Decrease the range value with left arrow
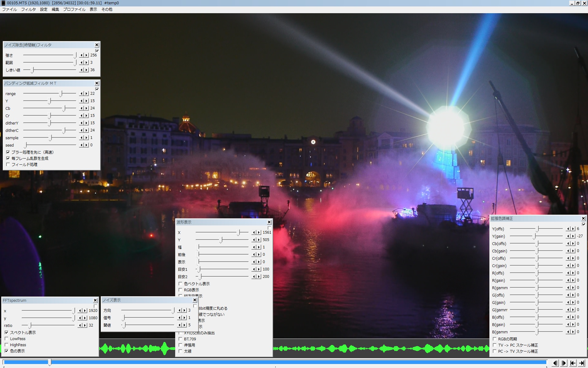The image size is (588, 368). coord(82,94)
